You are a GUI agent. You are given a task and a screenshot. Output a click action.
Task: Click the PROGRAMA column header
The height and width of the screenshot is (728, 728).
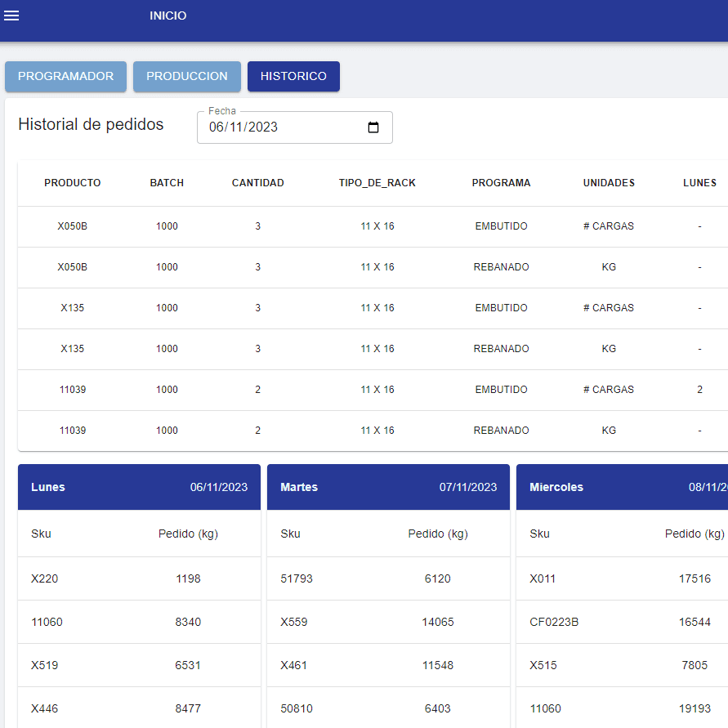coord(501,183)
